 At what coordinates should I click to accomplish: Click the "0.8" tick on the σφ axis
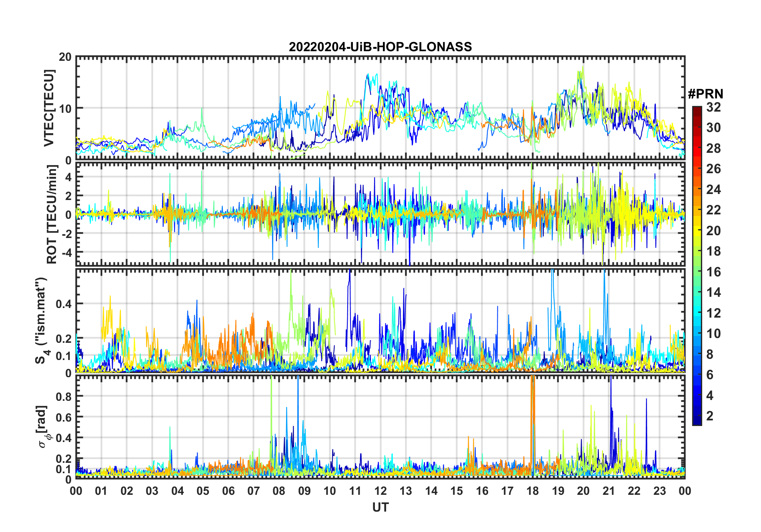[64, 397]
